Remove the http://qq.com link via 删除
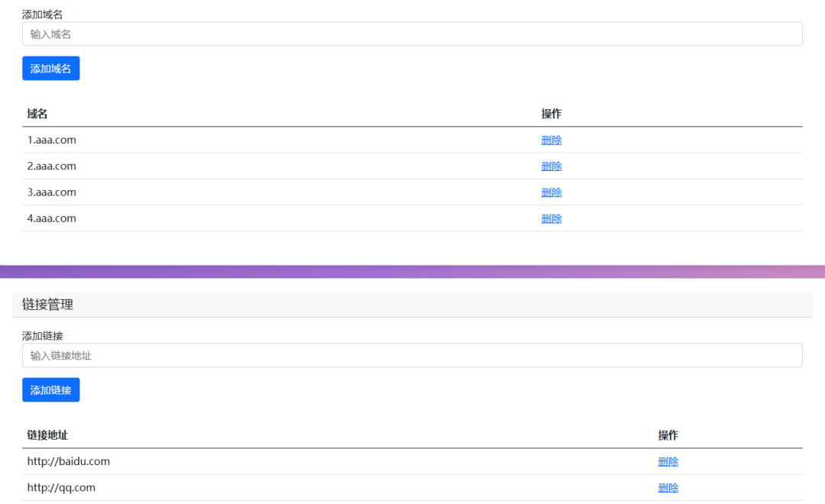 click(668, 488)
